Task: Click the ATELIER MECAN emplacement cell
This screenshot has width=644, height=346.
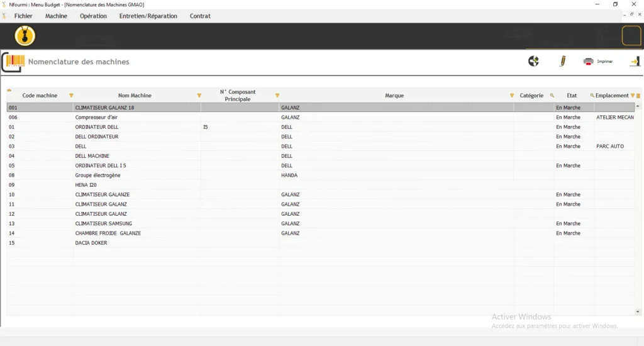Action: (615, 117)
